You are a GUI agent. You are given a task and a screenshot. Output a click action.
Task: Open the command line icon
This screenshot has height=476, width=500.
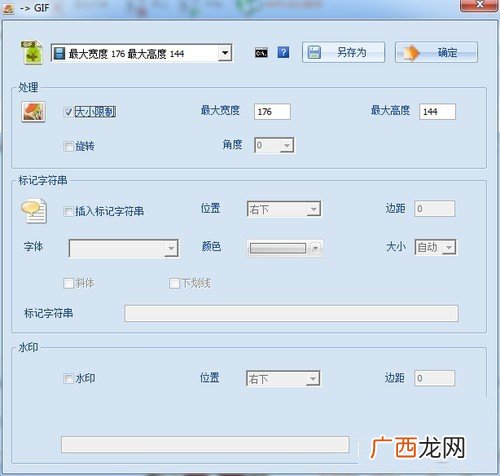pyautogui.click(x=261, y=53)
